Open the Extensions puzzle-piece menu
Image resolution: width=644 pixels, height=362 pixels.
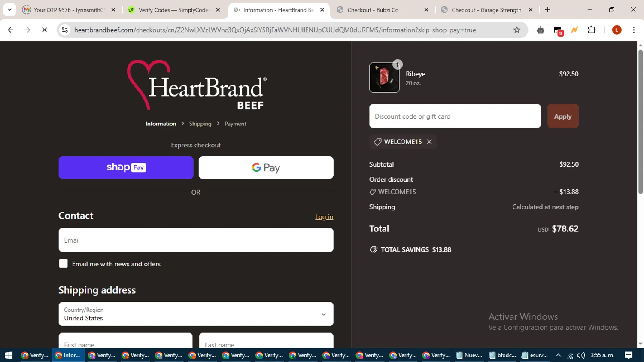pyautogui.click(x=592, y=30)
